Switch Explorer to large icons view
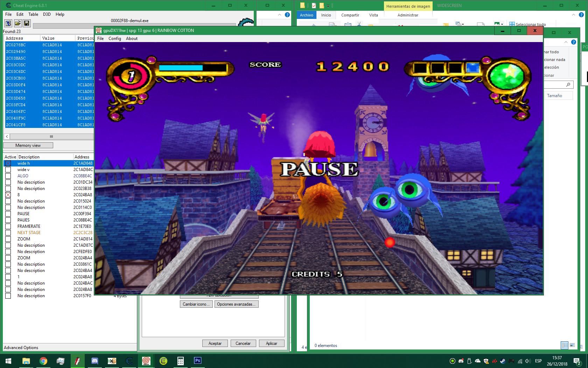Image resolution: width=588 pixels, height=368 pixels. [572, 345]
